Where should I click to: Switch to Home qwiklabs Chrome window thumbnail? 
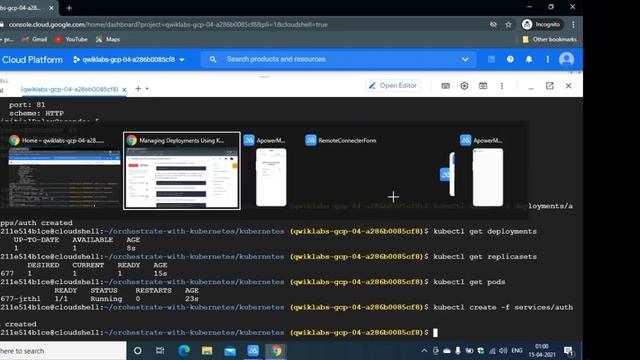coord(64,171)
